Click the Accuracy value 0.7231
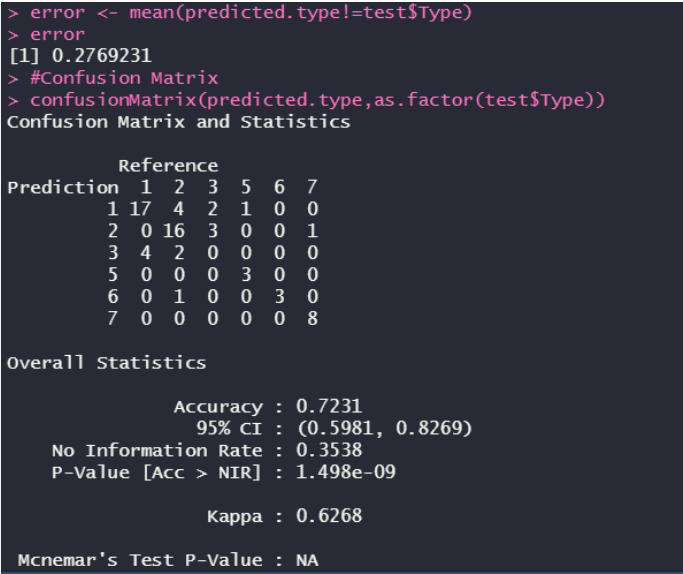 pos(329,406)
